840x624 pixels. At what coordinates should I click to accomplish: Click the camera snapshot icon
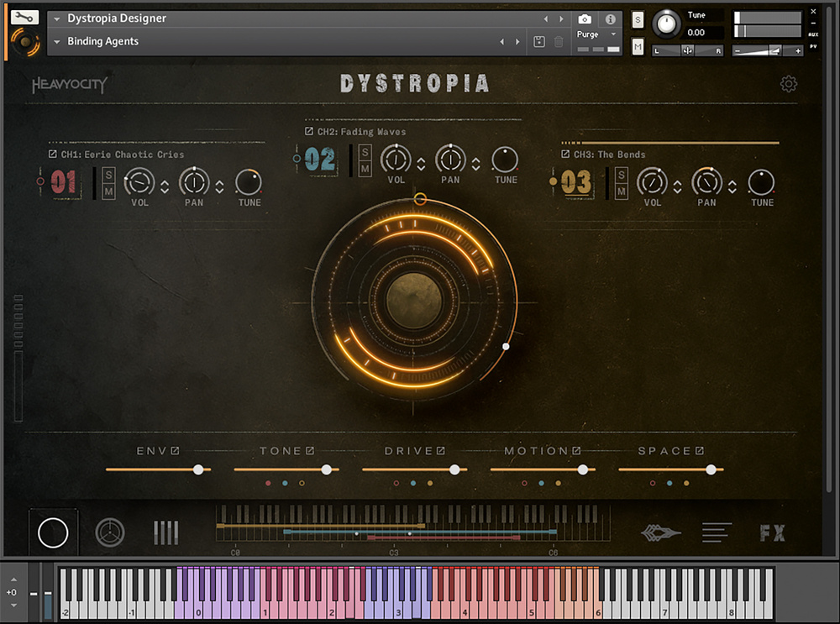point(585,18)
